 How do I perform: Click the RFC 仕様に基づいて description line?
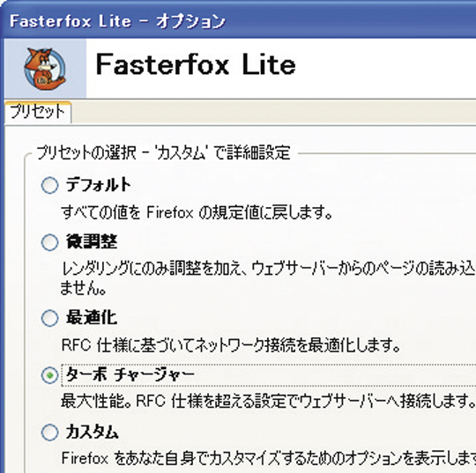click(231, 344)
